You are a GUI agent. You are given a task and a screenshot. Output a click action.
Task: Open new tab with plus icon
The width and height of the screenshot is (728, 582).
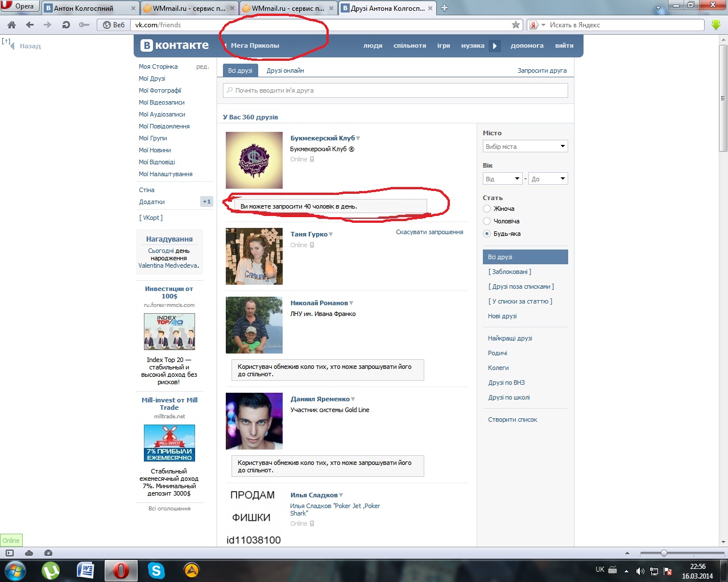445,8
